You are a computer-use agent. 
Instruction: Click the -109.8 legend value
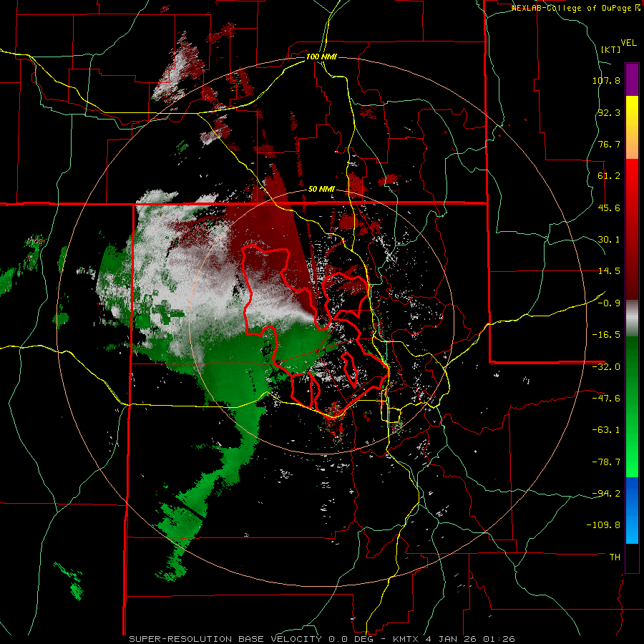[603, 525]
